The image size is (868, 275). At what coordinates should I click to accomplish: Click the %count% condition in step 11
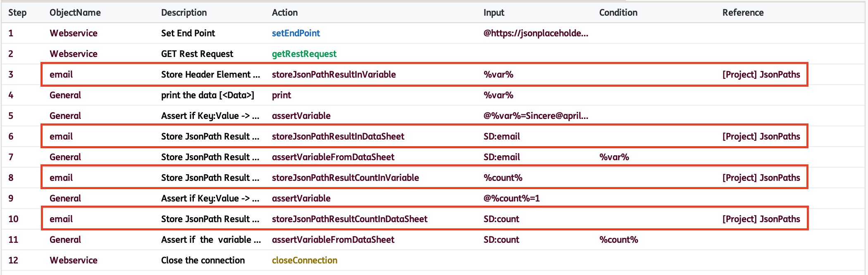coord(619,239)
